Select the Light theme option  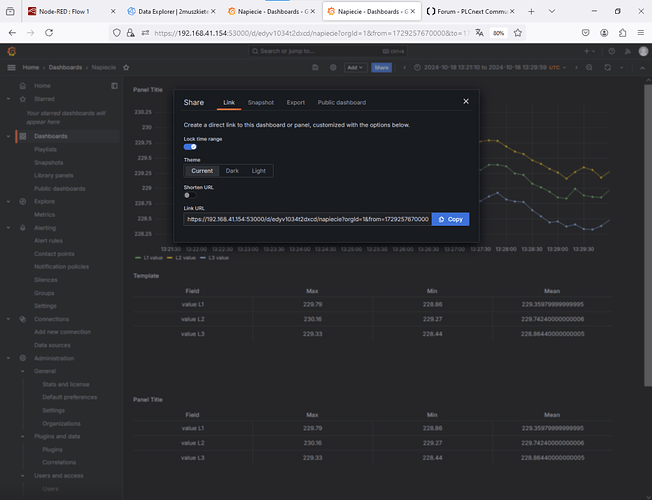click(259, 171)
